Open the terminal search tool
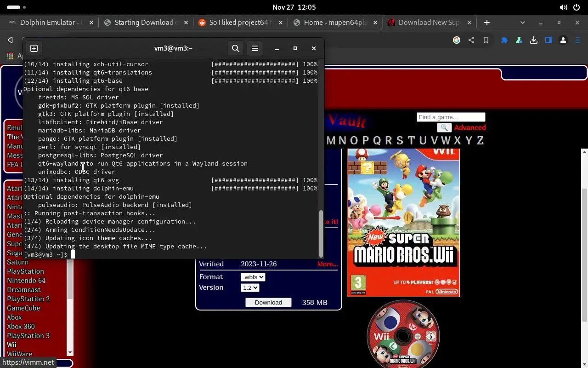The image size is (588, 368). click(x=236, y=48)
